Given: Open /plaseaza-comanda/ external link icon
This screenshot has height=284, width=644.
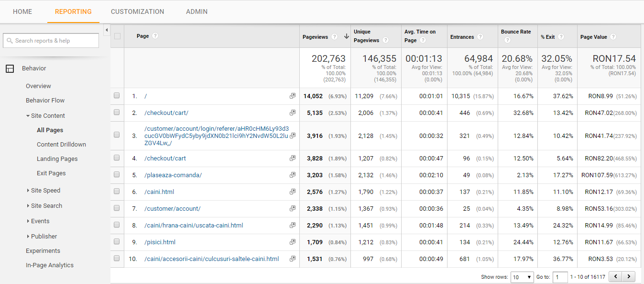Looking at the screenshot, I should click(x=293, y=175).
